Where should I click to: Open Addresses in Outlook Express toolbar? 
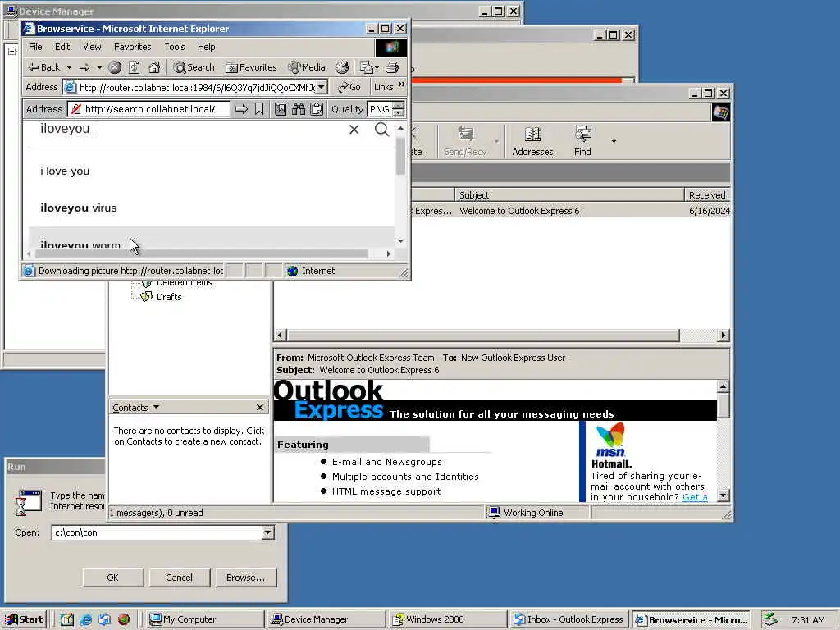(x=532, y=141)
